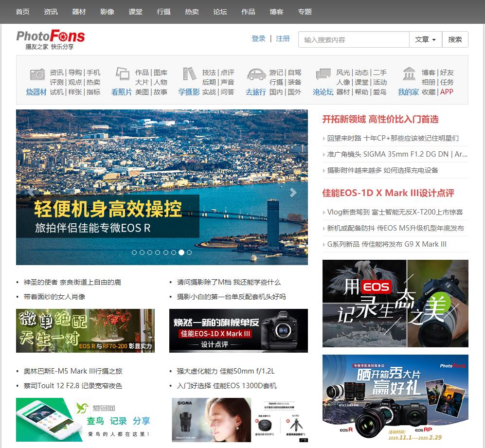Select the eighth carousel dot indicator

tap(189, 252)
